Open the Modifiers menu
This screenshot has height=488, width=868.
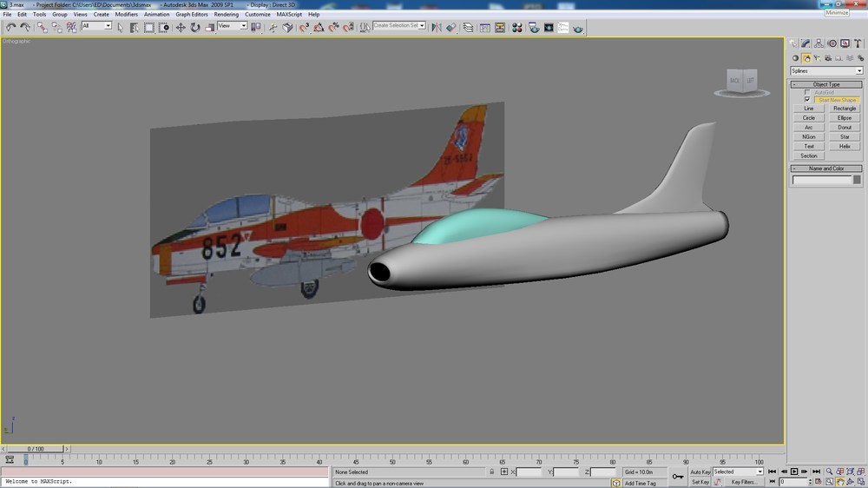(126, 15)
